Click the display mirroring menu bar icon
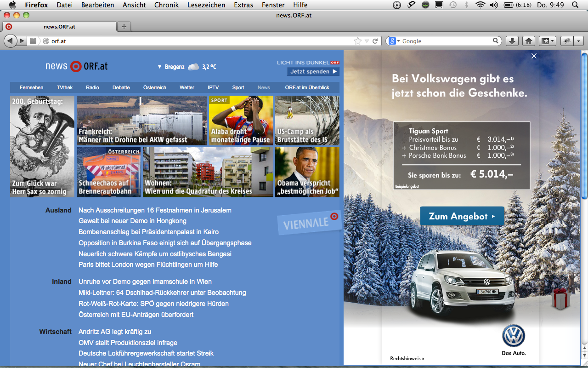588x368 pixels. pyautogui.click(x=439, y=5)
